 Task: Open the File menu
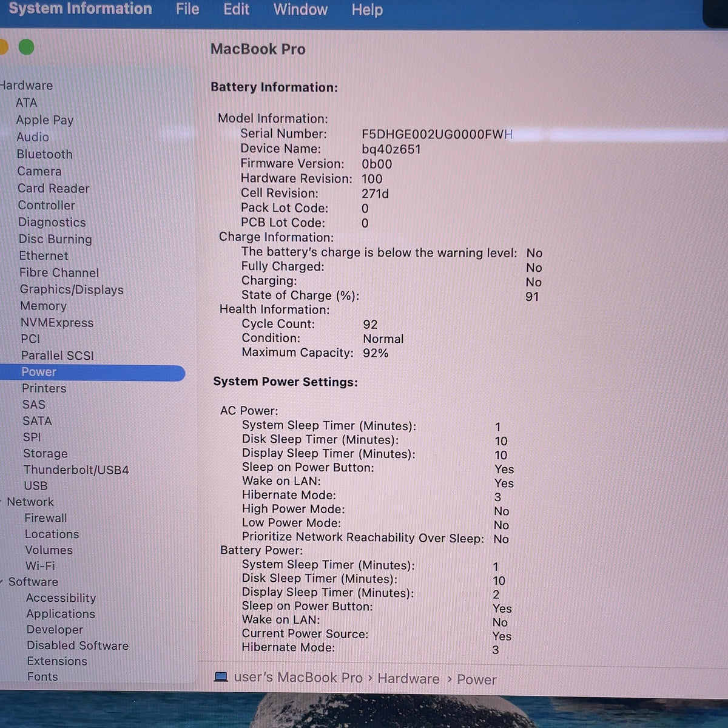click(187, 10)
